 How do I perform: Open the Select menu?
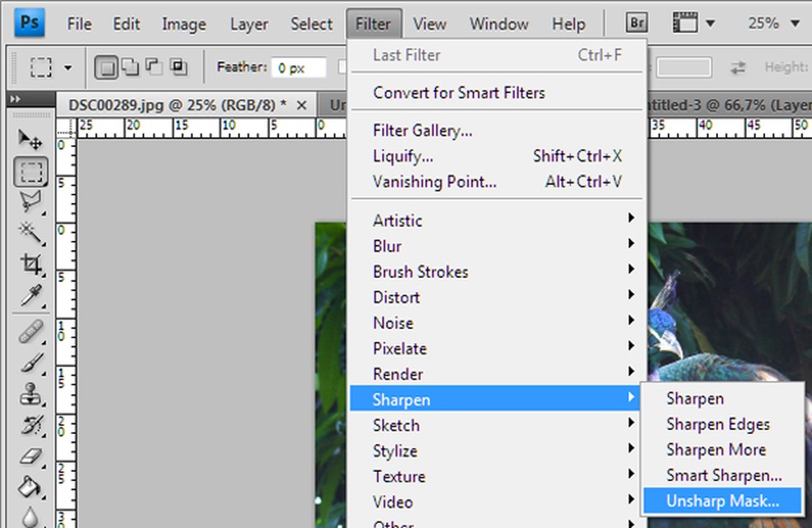[311, 24]
